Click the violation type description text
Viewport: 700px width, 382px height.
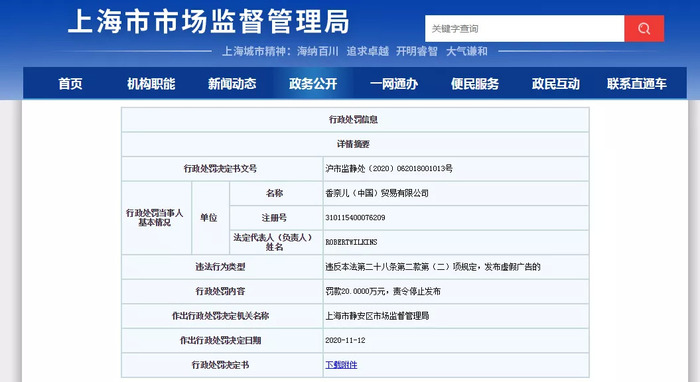(433, 266)
